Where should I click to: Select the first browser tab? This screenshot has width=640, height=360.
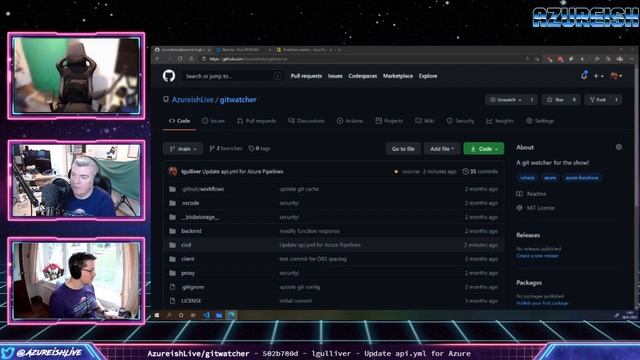click(x=182, y=50)
